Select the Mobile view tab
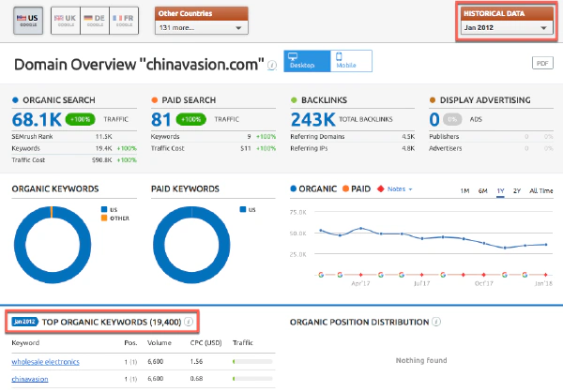563x392 pixels. (351, 61)
